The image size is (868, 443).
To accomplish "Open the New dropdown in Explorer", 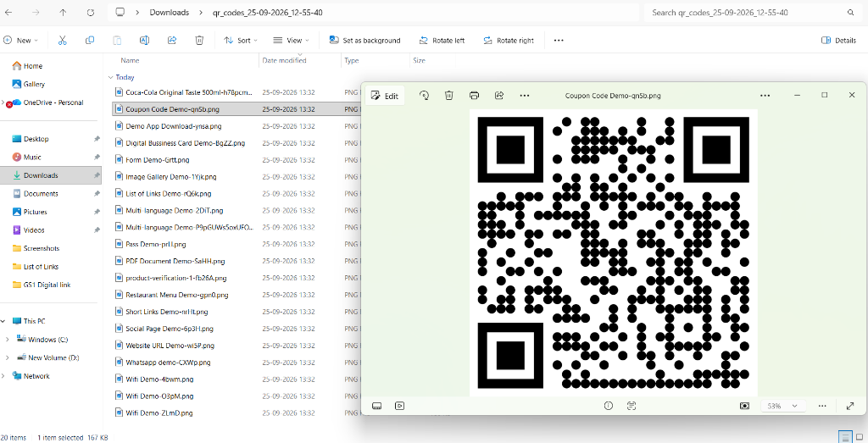I will [x=21, y=41].
